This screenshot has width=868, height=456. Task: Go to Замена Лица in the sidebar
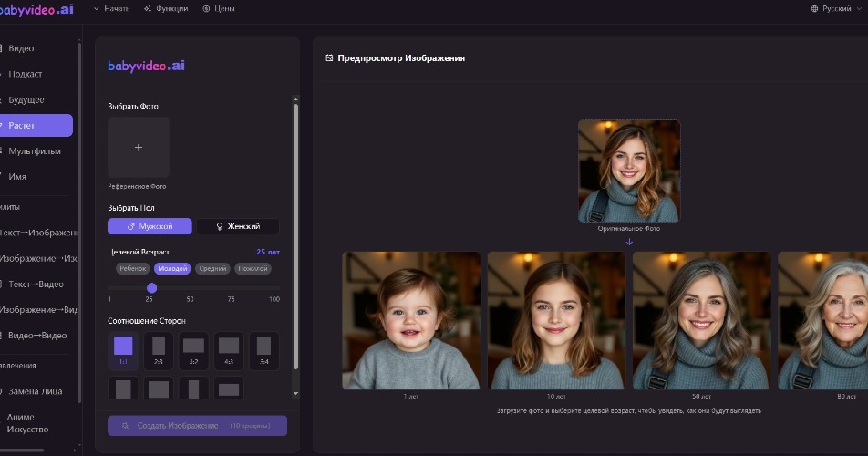point(36,391)
